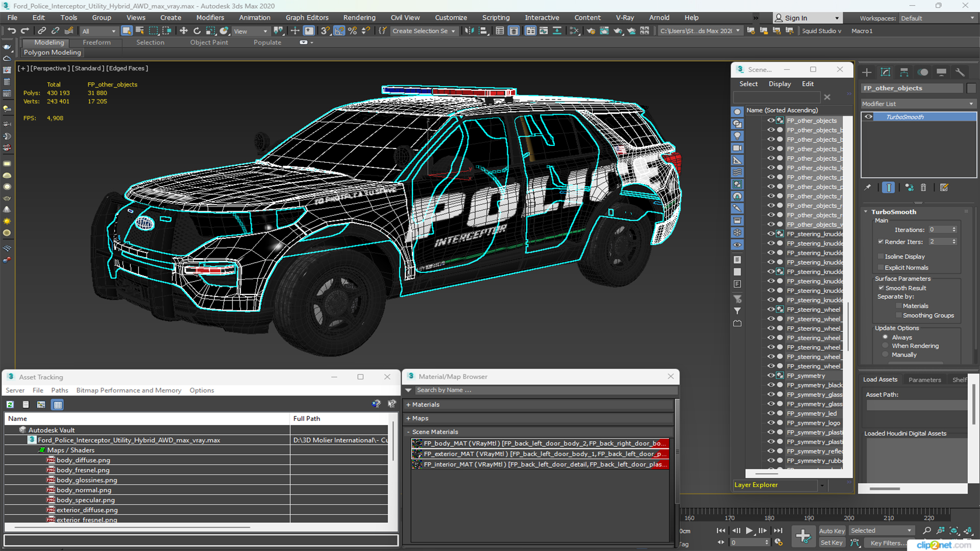Open Bitmap Performance and Memory menu

pos(129,390)
